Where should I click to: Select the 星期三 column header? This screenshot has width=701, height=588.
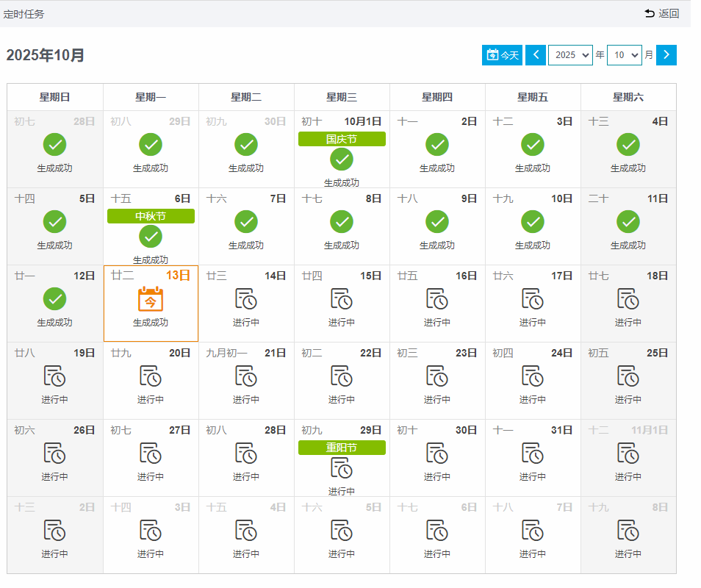pos(342,97)
